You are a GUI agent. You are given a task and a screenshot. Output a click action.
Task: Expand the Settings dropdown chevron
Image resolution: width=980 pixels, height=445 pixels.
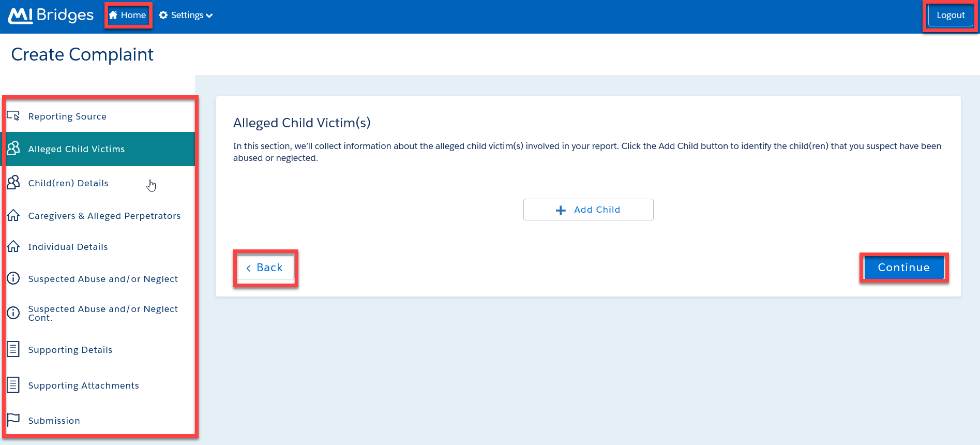click(209, 16)
